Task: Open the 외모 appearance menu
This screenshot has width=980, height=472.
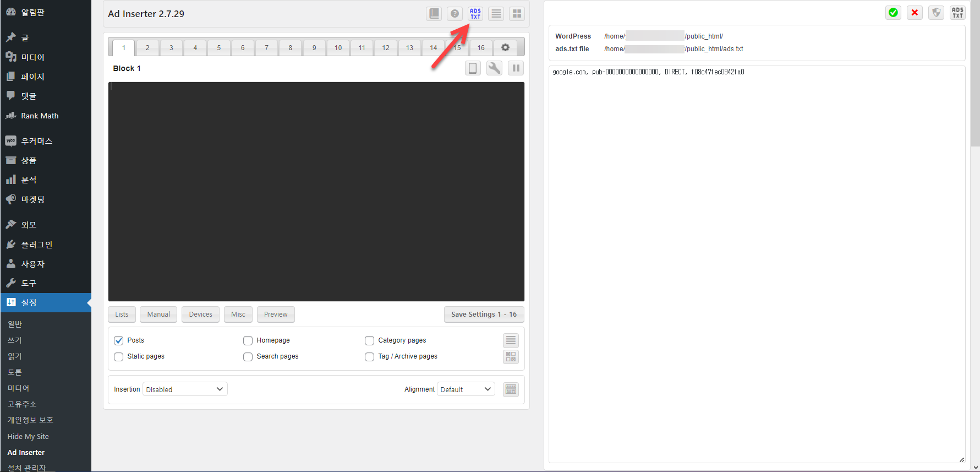Action: 46,225
